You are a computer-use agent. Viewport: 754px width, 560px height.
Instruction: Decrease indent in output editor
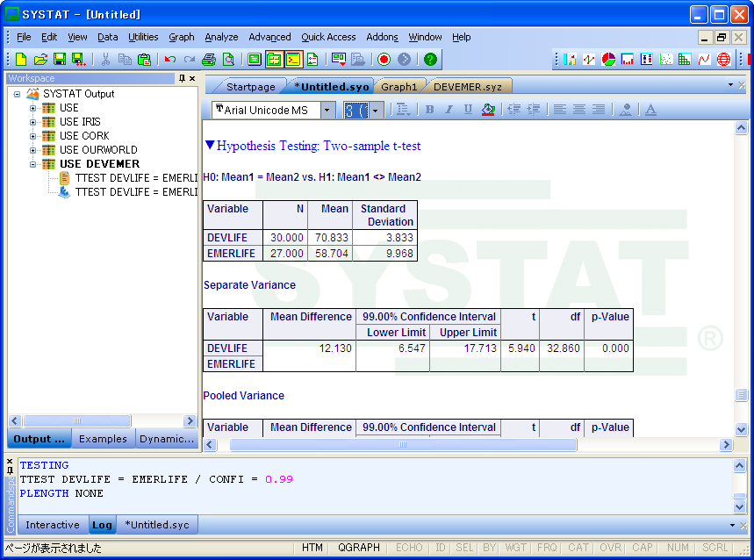514,110
